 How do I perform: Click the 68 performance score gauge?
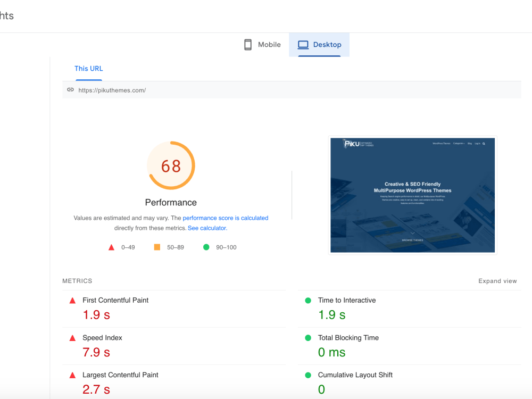click(171, 165)
